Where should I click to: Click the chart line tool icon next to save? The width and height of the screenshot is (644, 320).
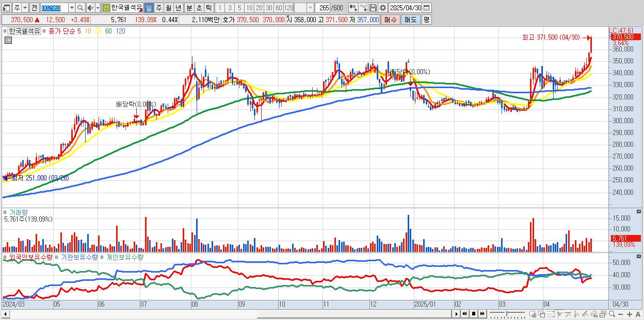pos(363,8)
